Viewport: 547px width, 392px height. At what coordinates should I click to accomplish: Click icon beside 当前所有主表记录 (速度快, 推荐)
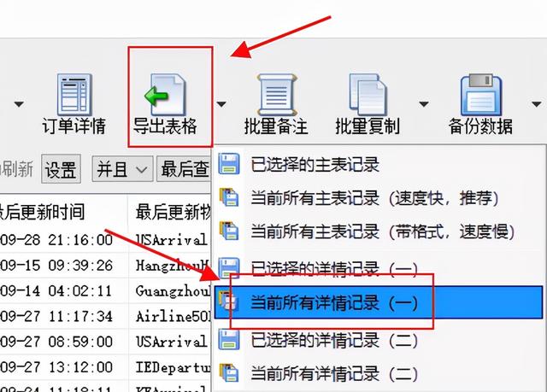click(229, 197)
